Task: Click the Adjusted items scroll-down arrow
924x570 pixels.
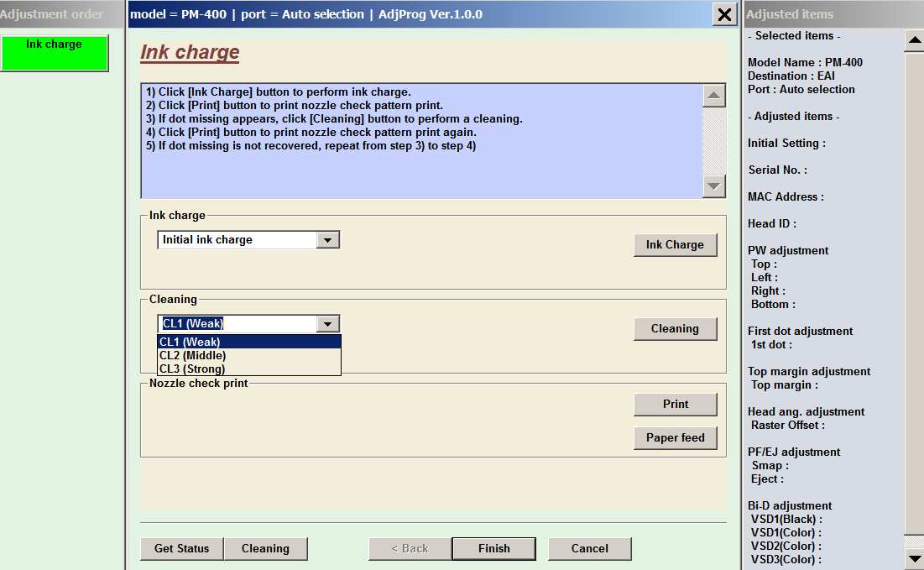Action: 914,558
